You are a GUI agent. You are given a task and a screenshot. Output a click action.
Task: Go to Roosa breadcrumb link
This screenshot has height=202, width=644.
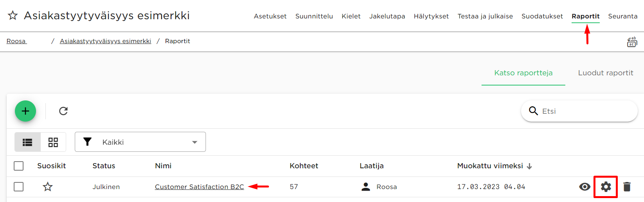pos(16,41)
